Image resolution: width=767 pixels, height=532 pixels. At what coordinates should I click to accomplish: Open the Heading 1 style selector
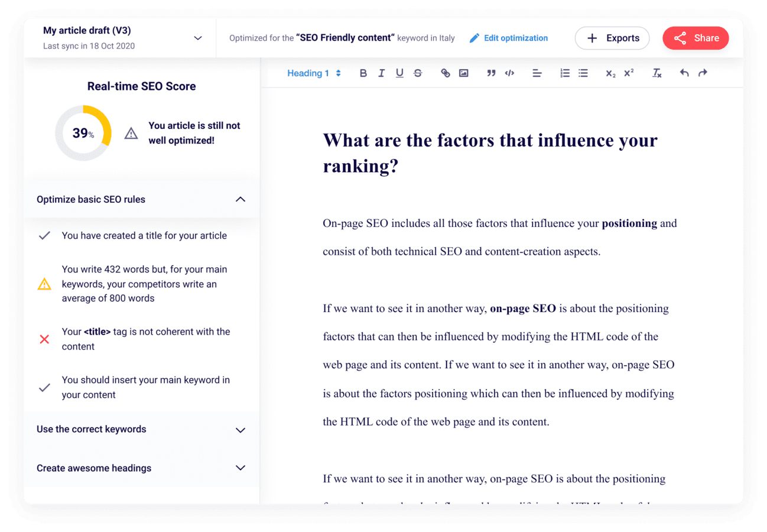coord(314,73)
